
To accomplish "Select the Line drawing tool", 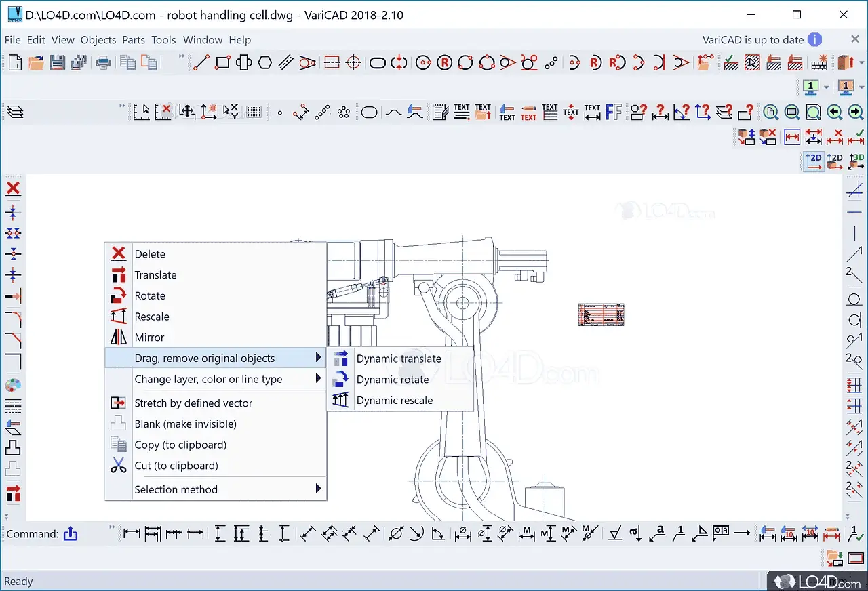I will (x=201, y=63).
